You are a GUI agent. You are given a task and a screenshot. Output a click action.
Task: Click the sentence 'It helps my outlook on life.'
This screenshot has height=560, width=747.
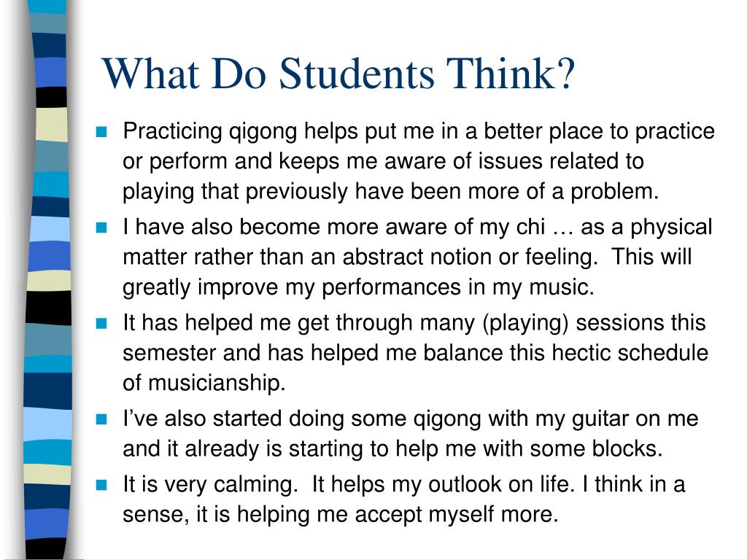(x=441, y=484)
